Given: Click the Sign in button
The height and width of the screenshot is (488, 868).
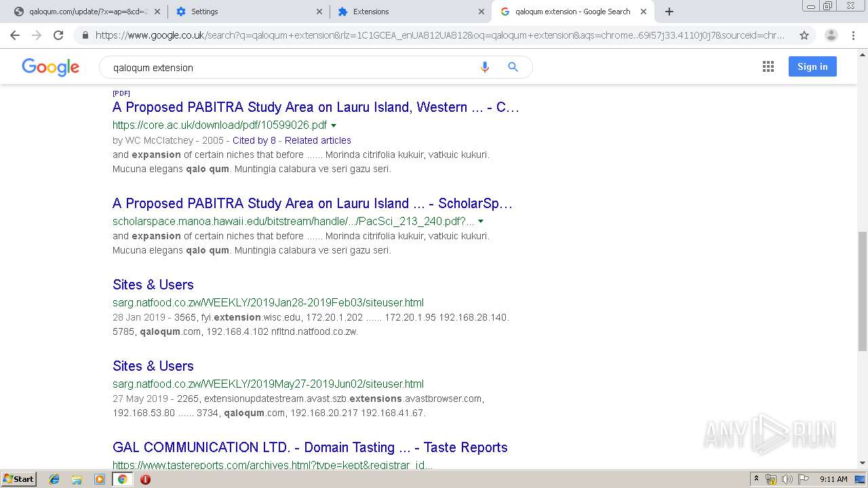Looking at the screenshot, I should [x=812, y=66].
